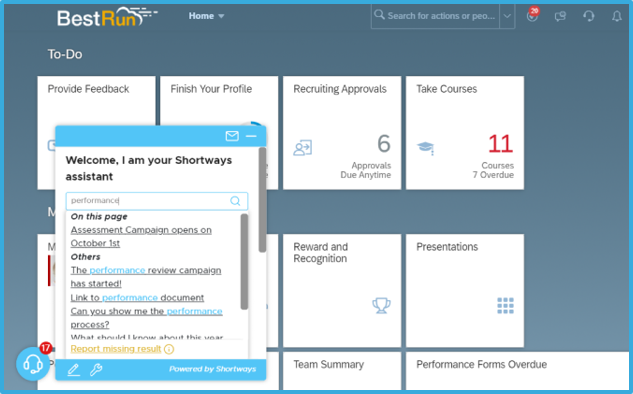Click the search results list scrollbar
The height and width of the screenshot is (394, 633).
click(x=244, y=261)
